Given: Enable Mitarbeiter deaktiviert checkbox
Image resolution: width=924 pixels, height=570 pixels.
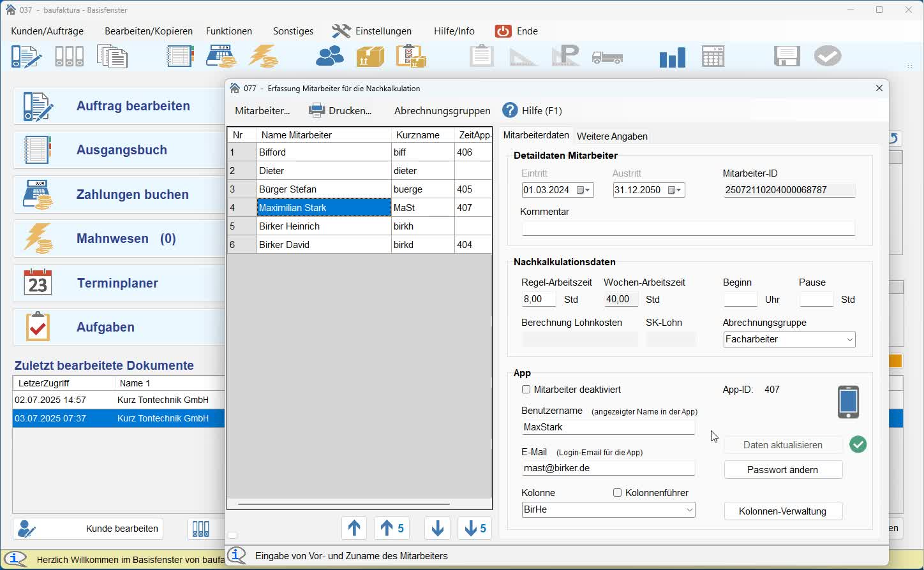Looking at the screenshot, I should coord(526,390).
